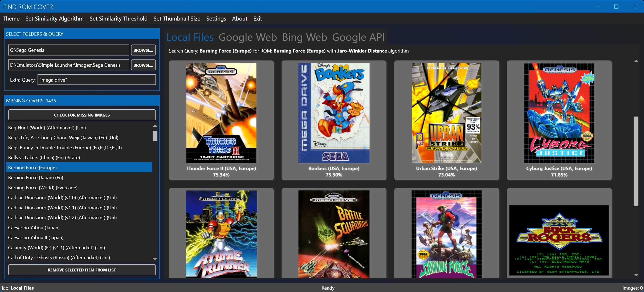Select Cadilac Dinosauro (World) (v1.0) entry
The height and width of the screenshot is (292, 644).
(x=79, y=198)
